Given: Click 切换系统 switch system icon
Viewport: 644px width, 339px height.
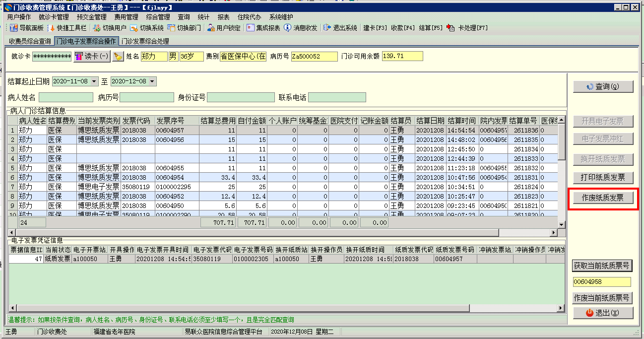Looking at the screenshot, I should point(147,28).
